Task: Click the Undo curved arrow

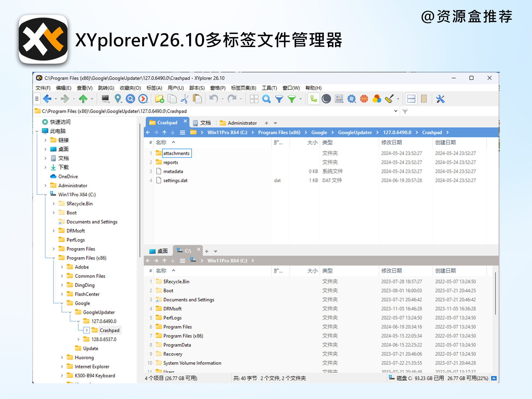Action: (214, 99)
